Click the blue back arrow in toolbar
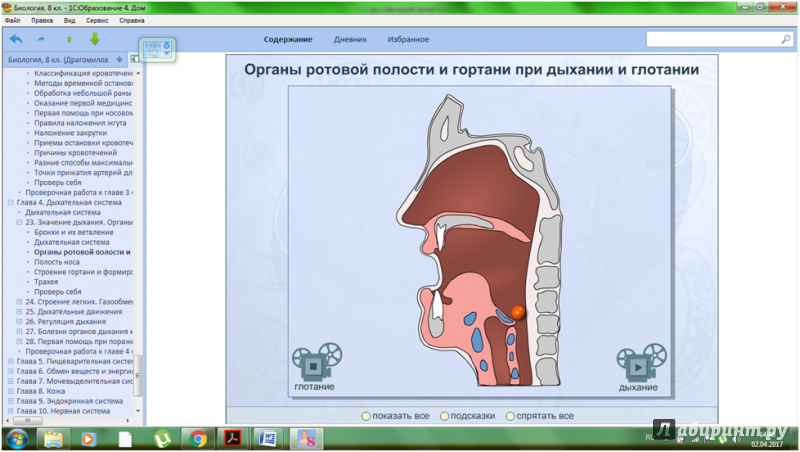This screenshot has width=800, height=452. [x=16, y=39]
